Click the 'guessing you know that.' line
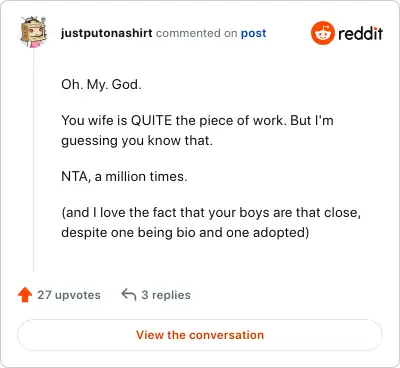The height and width of the screenshot is (368, 400). point(137,141)
